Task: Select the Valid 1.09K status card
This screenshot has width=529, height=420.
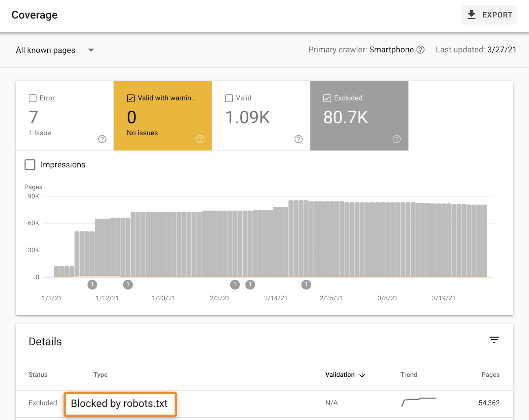Action: [x=261, y=117]
